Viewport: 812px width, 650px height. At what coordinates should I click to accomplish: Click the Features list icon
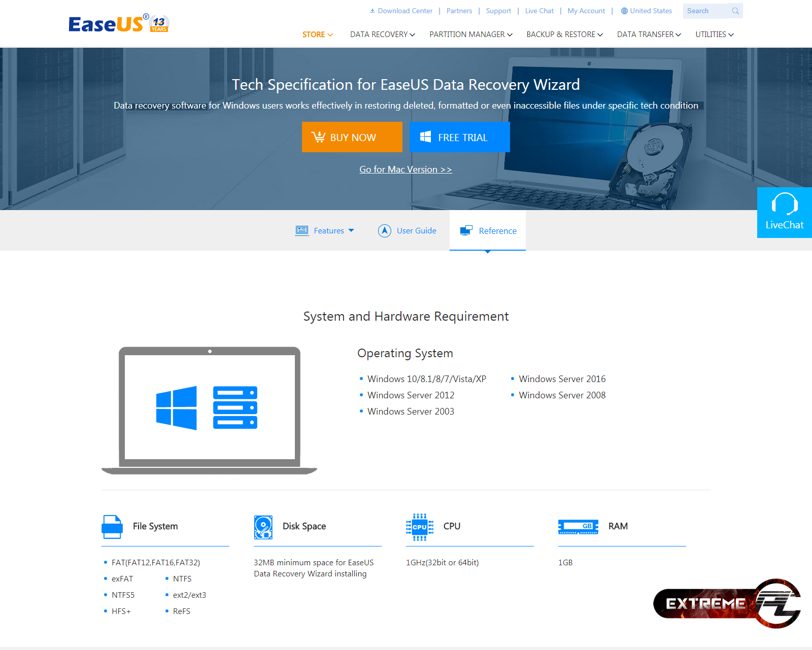pyautogui.click(x=302, y=231)
